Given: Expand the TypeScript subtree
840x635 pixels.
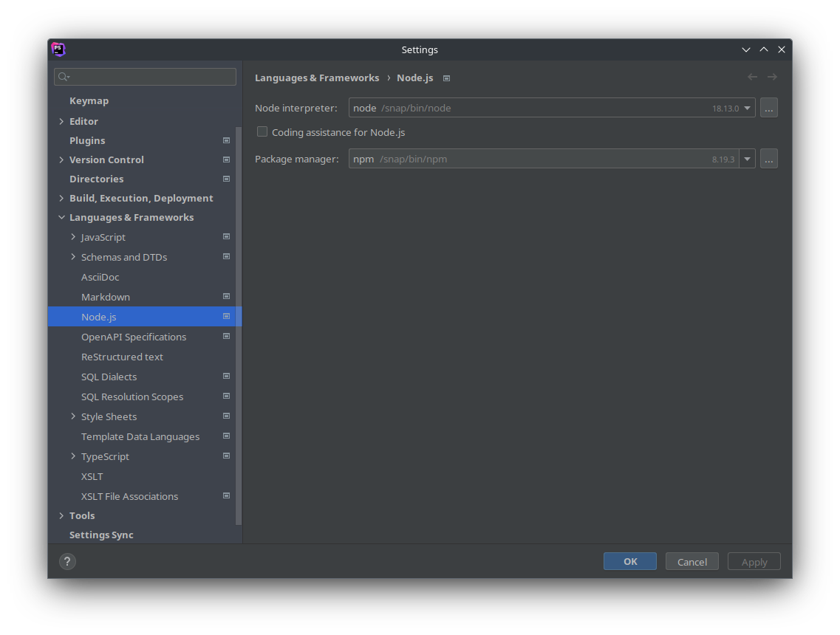Looking at the screenshot, I should pos(73,456).
